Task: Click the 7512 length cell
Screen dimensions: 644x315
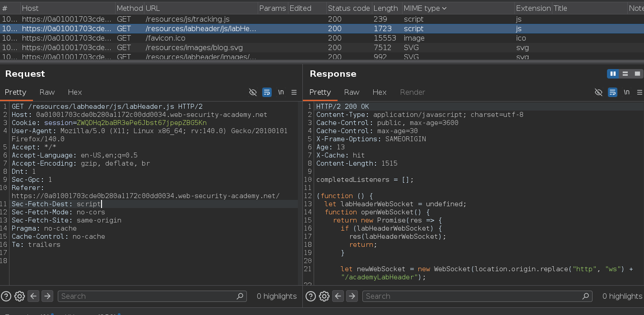Action: pos(383,47)
